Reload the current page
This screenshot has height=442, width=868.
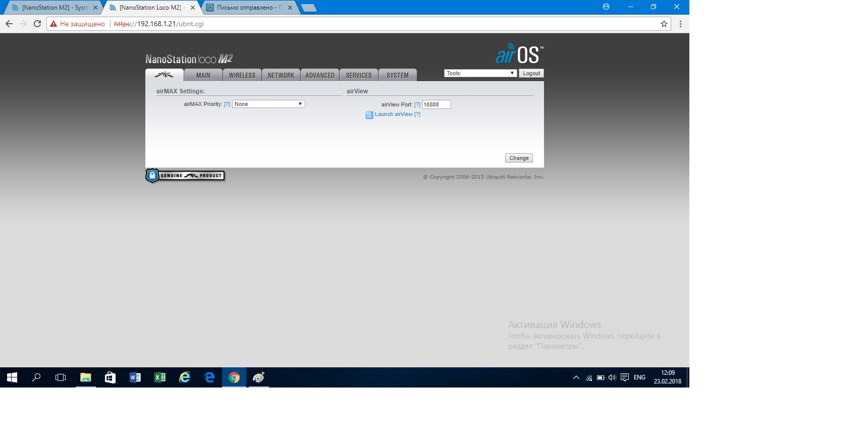pos(37,24)
